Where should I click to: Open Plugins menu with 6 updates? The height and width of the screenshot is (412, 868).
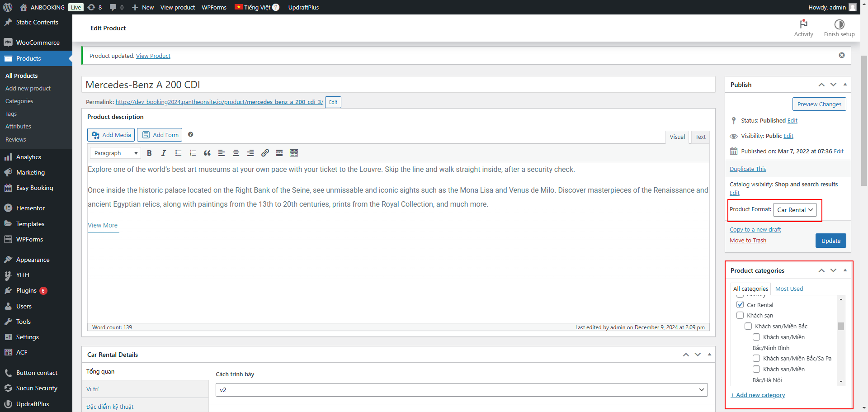click(36, 290)
